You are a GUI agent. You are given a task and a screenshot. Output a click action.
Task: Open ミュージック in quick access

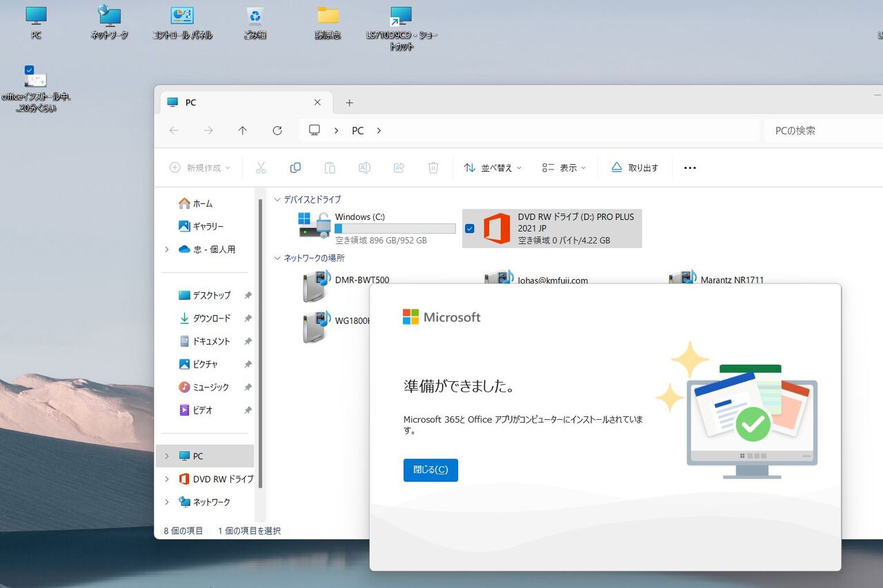coord(206,387)
